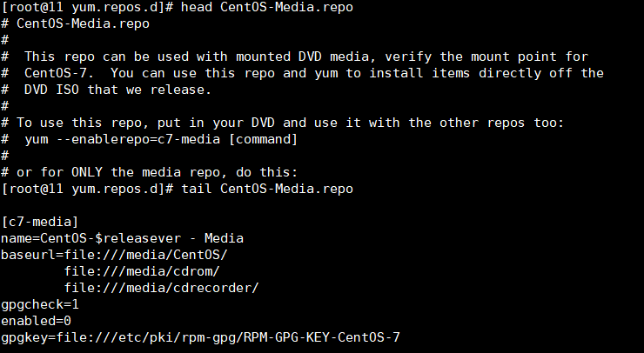Click the enabled=0 line
The height and width of the screenshot is (353, 644).
coord(37,321)
